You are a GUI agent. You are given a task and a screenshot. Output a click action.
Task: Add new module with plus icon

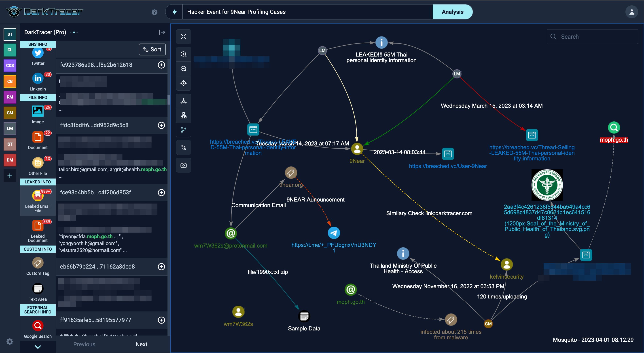point(10,176)
